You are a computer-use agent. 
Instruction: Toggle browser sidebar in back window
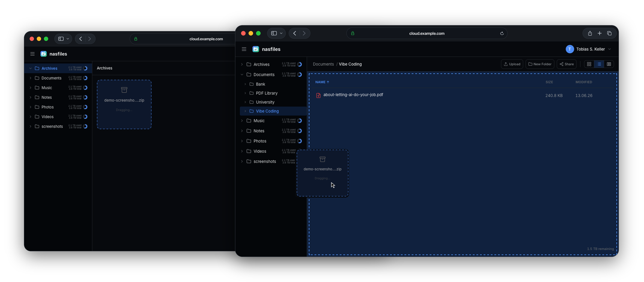pyautogui.click(x=61, y=39)
